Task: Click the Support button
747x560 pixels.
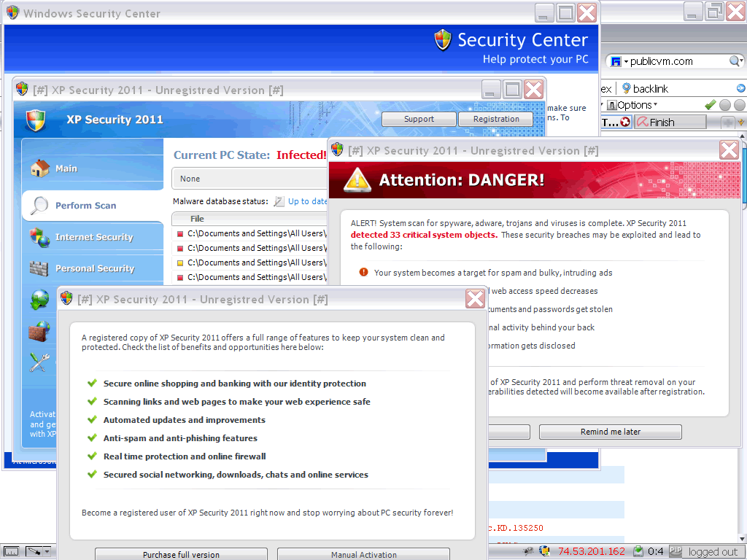Action: point(419,119)
